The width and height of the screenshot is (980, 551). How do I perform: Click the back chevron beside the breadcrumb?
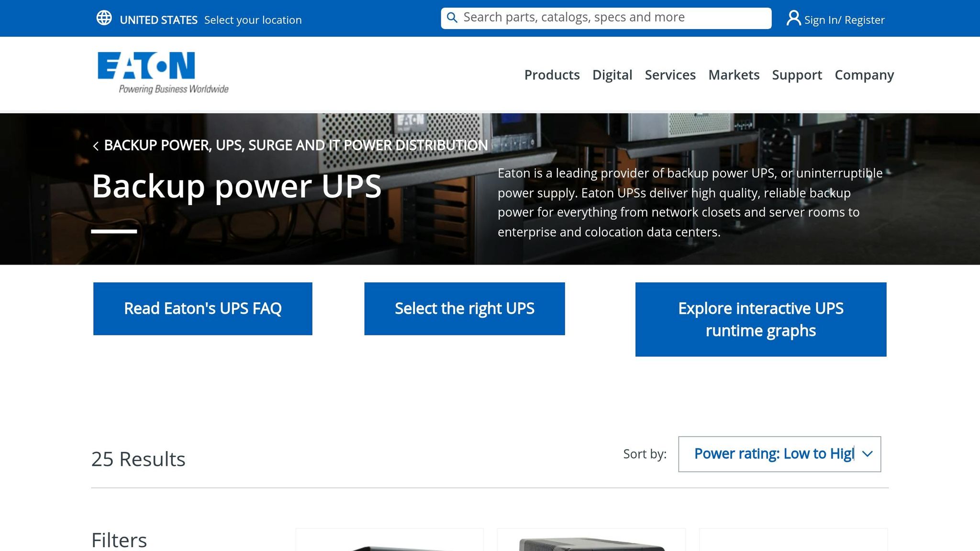(96, 146)
